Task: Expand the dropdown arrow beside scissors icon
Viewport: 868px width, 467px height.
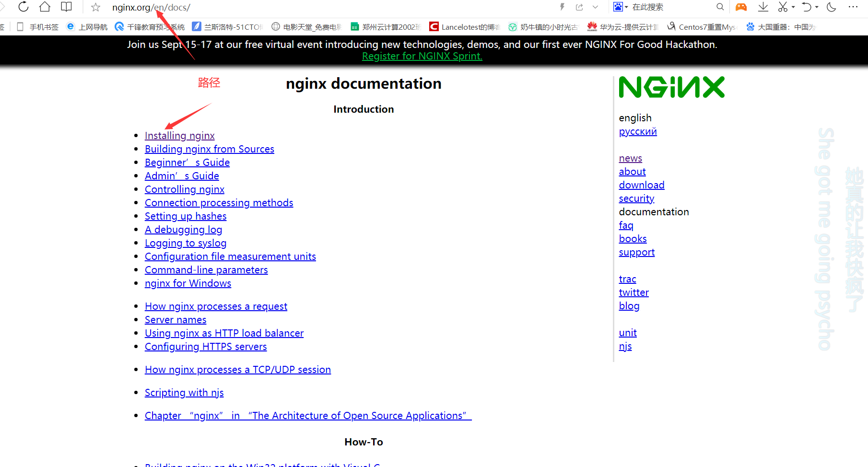Action: pyautogui.click(x=793, y=7)
